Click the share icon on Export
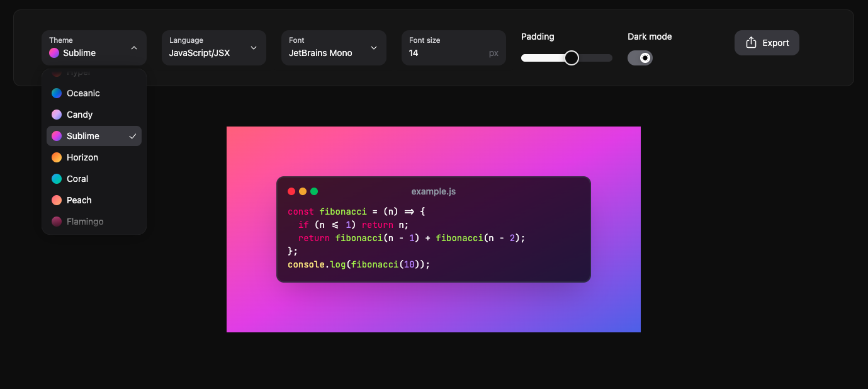 coord(751,43)
